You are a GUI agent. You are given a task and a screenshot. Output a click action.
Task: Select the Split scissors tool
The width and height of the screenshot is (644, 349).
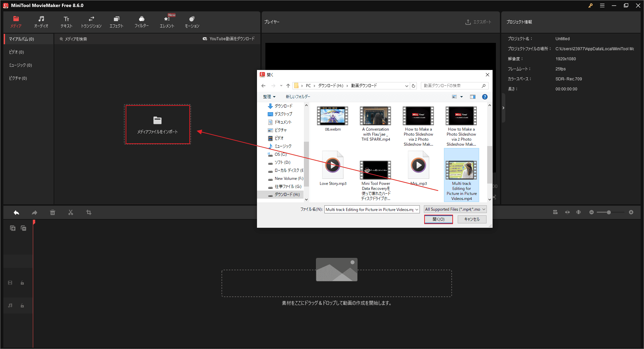click(71, 212)
